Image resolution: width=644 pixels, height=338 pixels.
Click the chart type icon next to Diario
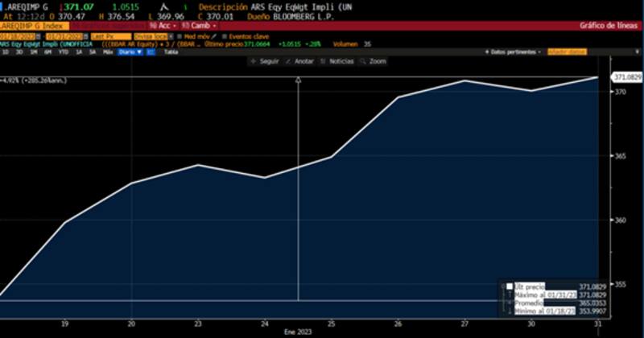[151, 52]
